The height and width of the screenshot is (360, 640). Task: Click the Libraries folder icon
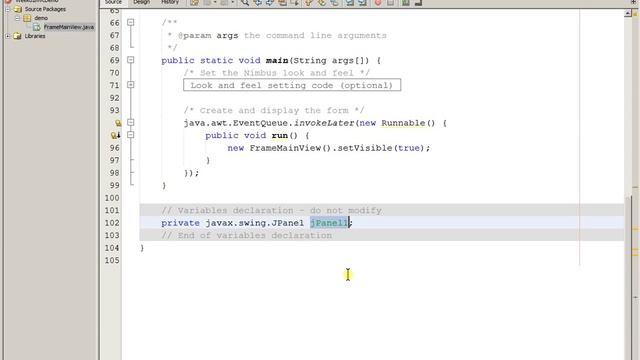pyautogui.click(x=18, y=36)
